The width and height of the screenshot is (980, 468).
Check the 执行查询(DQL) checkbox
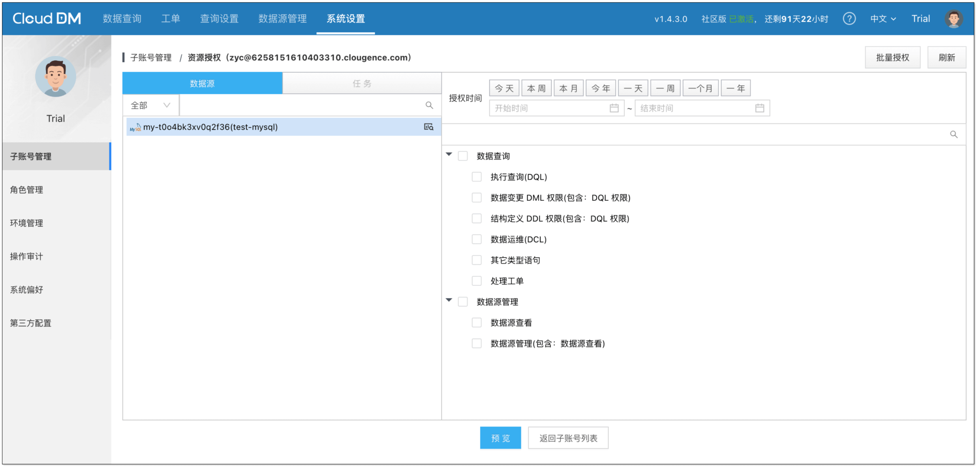pos(477,177)
